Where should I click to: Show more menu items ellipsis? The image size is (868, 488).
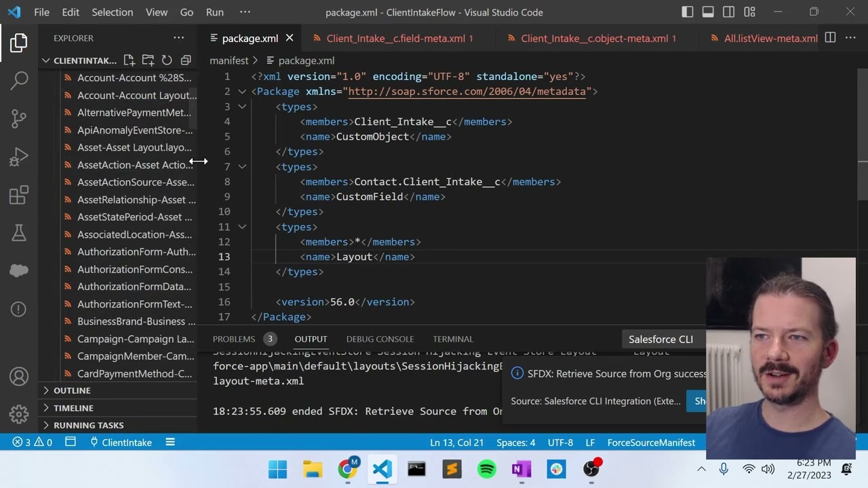point(245,12)
